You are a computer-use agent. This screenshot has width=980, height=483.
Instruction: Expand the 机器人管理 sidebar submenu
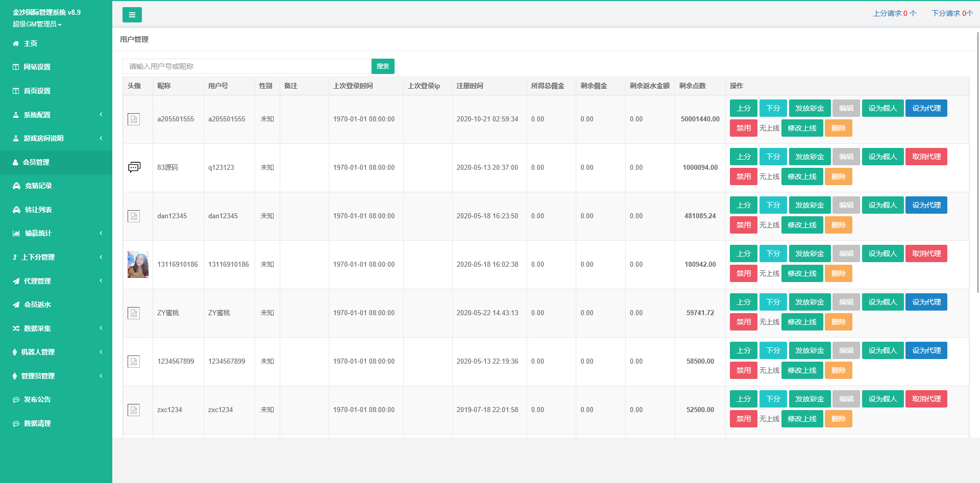pos(56,352)
